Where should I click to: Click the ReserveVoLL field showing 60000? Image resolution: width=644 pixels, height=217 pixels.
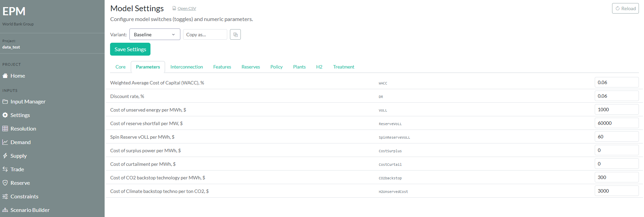[x=616, y=123]
